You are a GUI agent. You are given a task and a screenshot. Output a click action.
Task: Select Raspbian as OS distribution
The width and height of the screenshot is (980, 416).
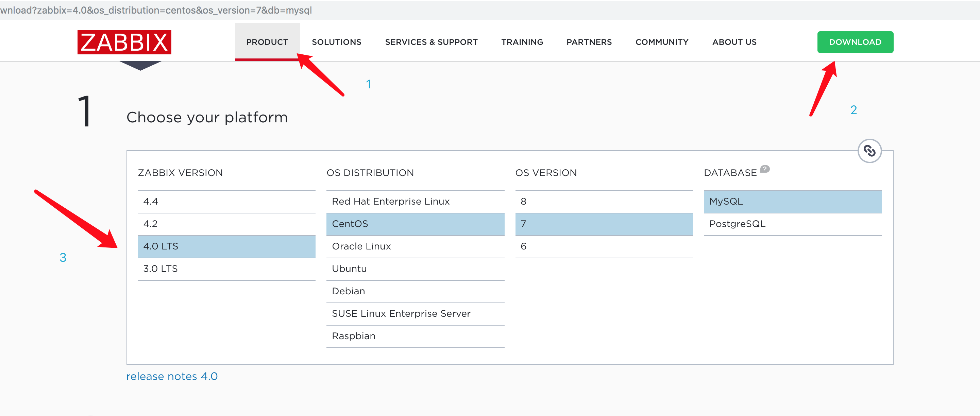(x=415, y=336)
